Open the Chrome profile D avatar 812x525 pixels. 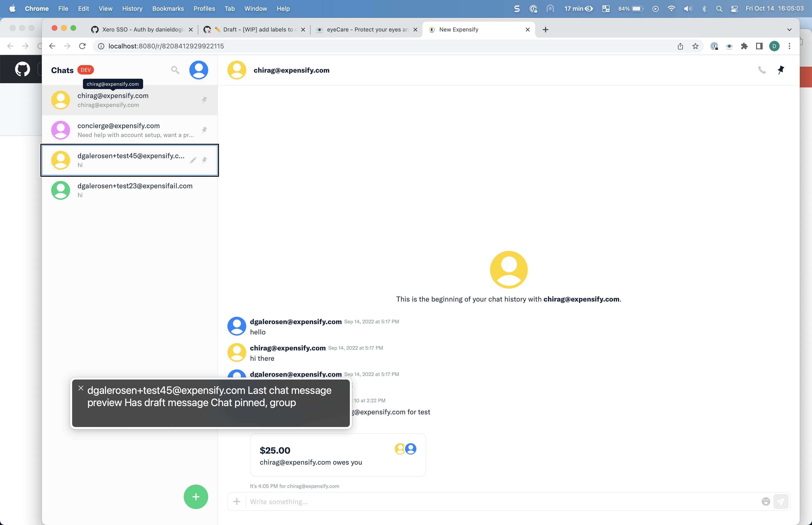774,46
